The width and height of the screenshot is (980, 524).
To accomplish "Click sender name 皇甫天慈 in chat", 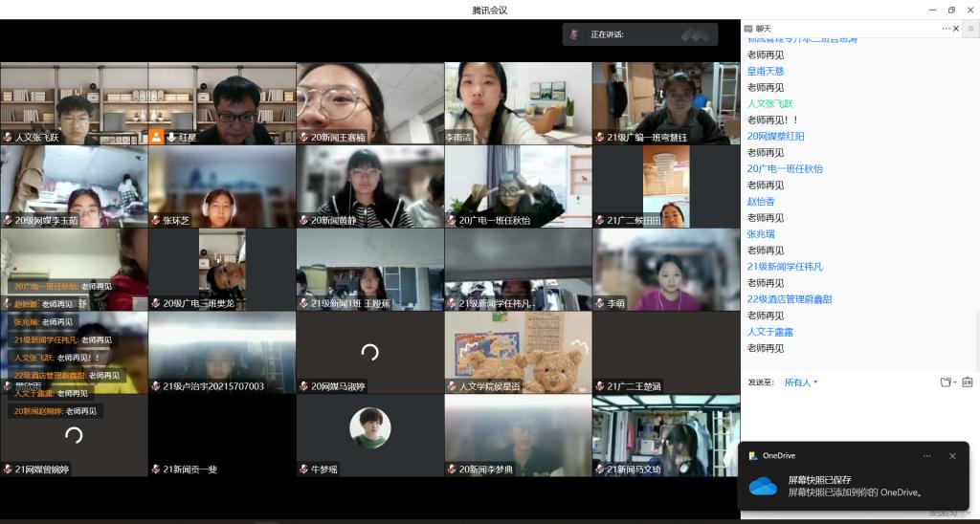I will click(766, 71).
